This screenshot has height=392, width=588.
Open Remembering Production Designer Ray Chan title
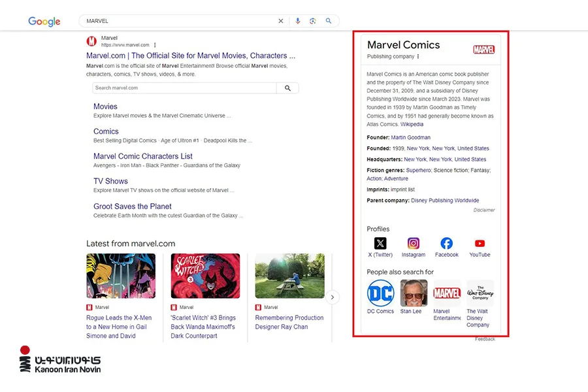289,322
